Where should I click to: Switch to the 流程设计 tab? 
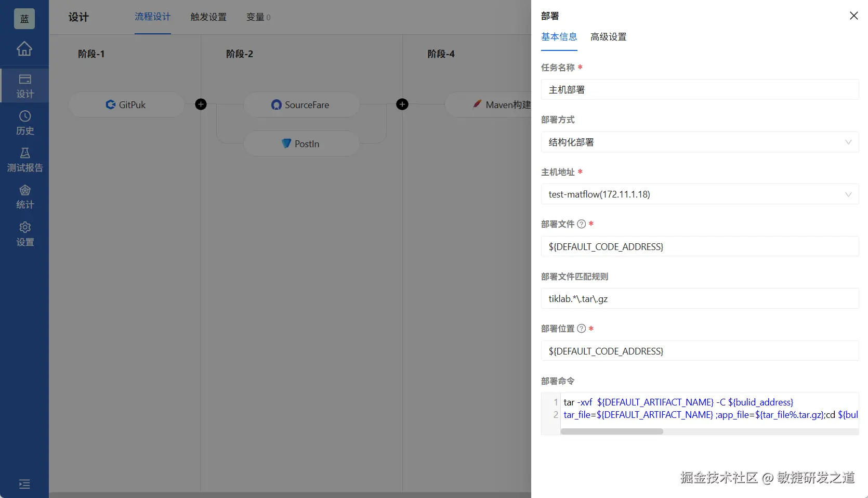click(153, 17)
